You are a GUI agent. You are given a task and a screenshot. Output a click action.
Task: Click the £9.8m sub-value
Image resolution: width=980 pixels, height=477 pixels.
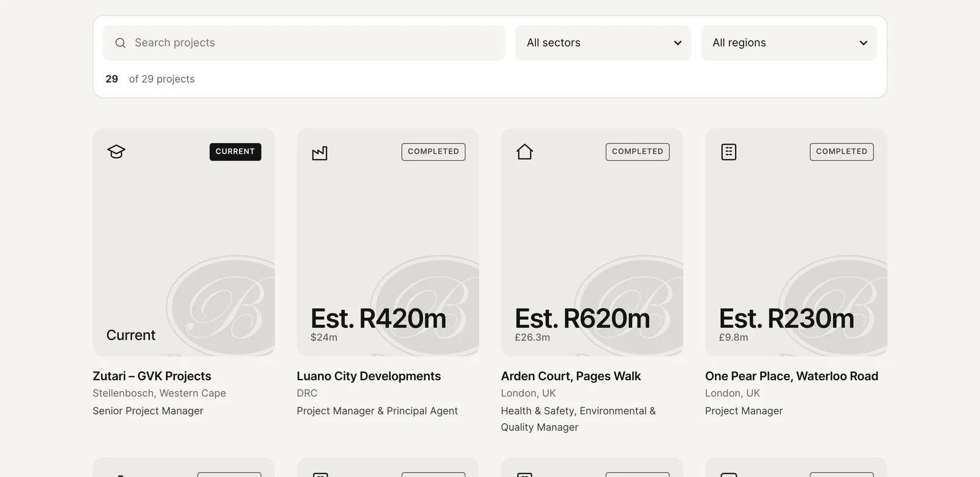point(734,337)
